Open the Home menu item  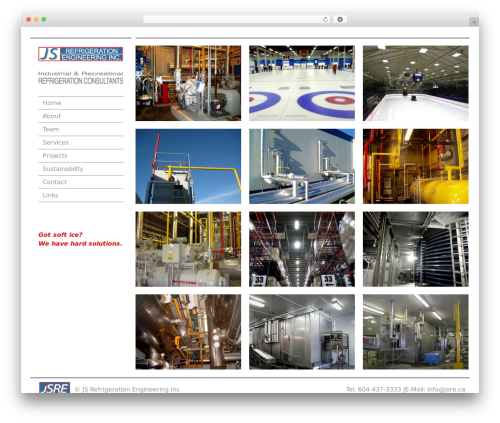point(81,103)
